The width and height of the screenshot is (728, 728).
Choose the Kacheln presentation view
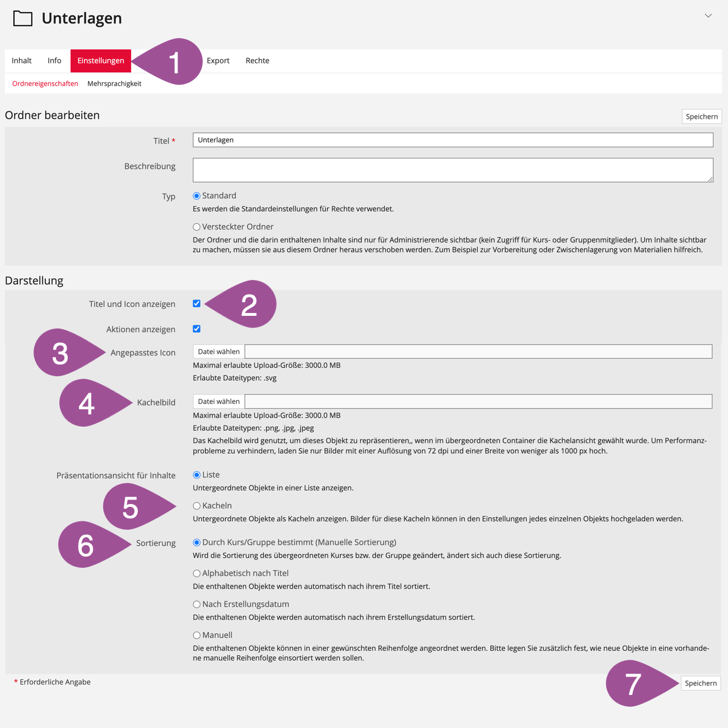coord(197,506)
